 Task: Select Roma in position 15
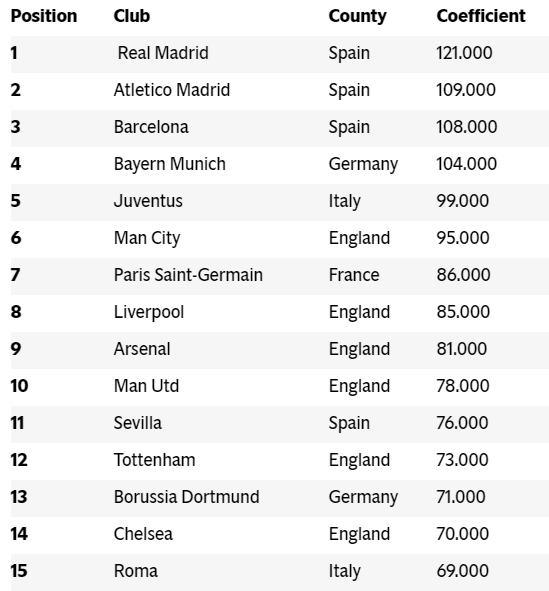point(136,570)
